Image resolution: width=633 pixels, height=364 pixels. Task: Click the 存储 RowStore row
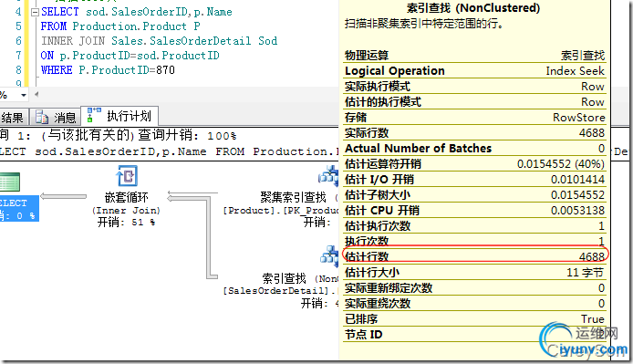click(474, 117)
